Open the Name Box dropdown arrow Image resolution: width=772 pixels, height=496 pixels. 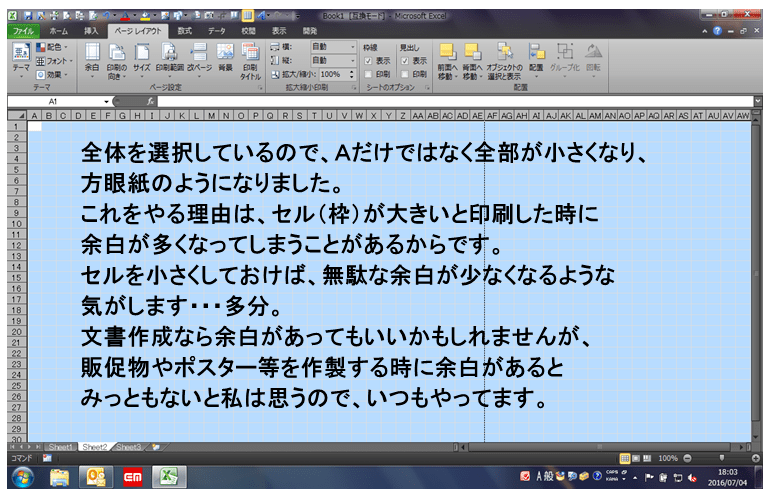click(106, 101)
